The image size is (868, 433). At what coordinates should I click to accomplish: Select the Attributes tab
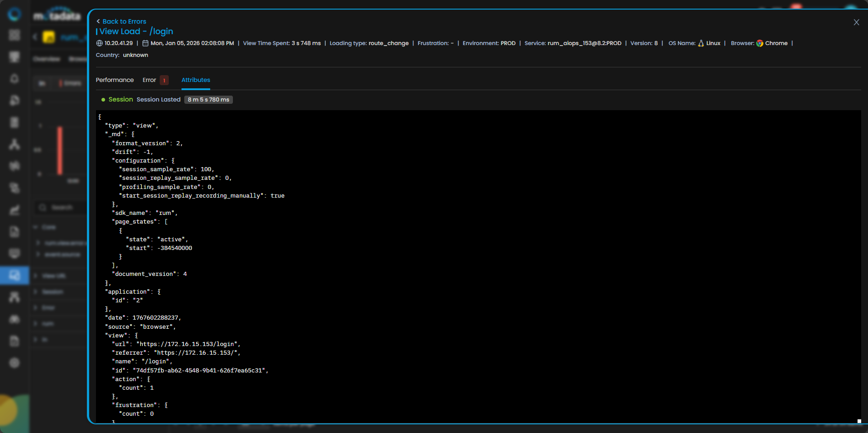pos(196,80)
